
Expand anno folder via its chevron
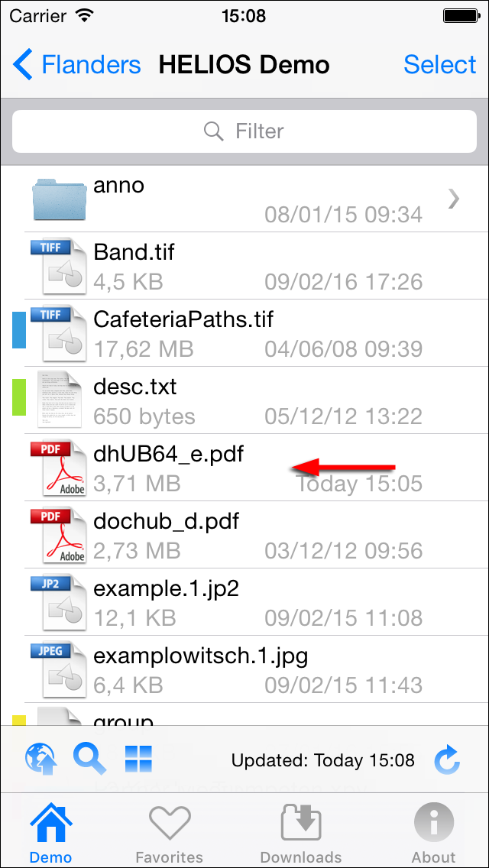coord(454,199)
